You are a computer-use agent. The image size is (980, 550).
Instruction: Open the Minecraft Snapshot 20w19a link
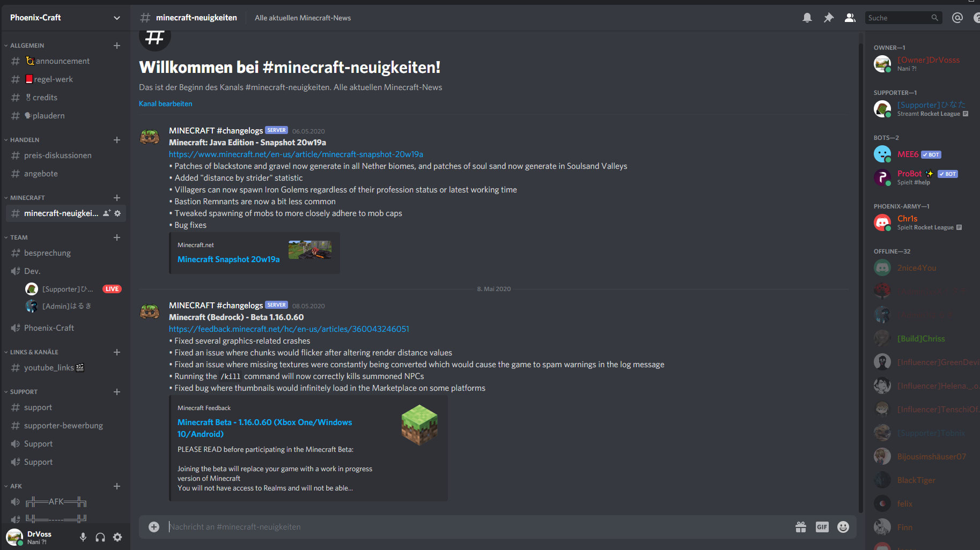pos(229,259)
